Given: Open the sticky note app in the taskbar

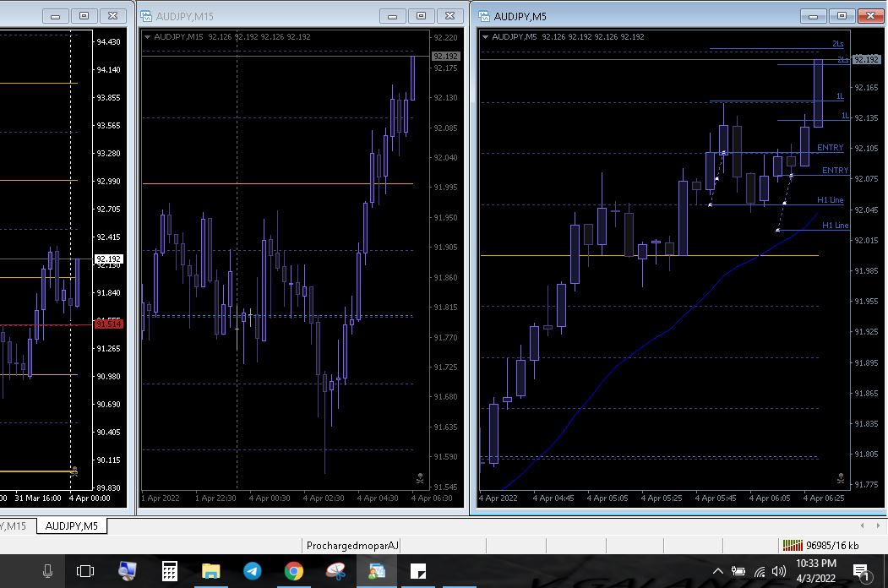Looking at the screenshot, I should click(x=418, y=571).
